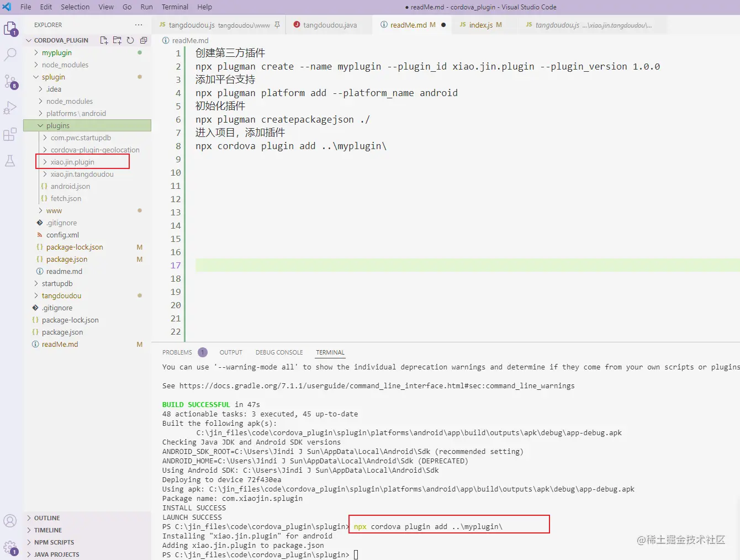
Task: Open the Run and Debug view
Action: [10, 108]
